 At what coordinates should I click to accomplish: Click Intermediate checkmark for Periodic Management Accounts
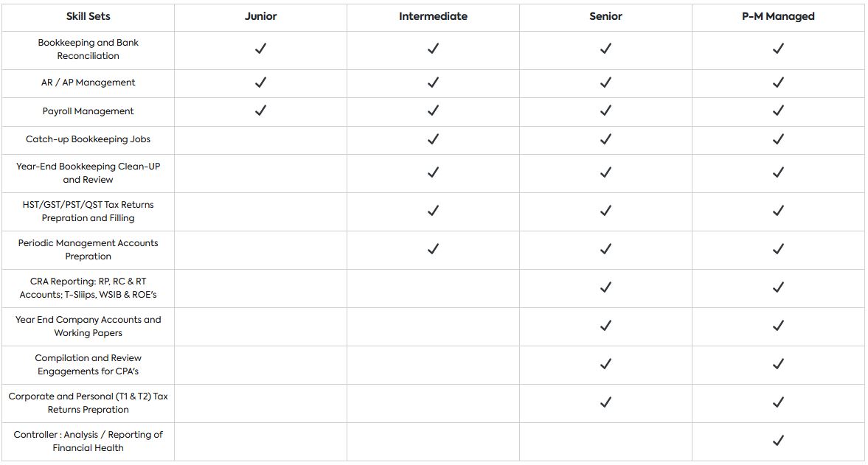(433, 249)
